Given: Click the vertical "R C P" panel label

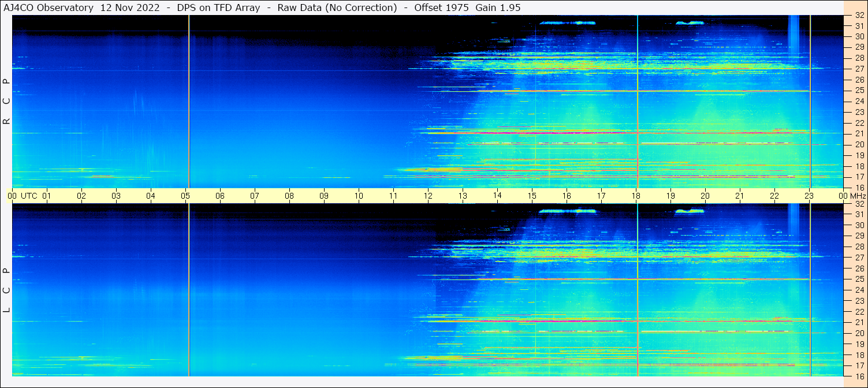Looking at the screenshot, I should coord(6,102).
